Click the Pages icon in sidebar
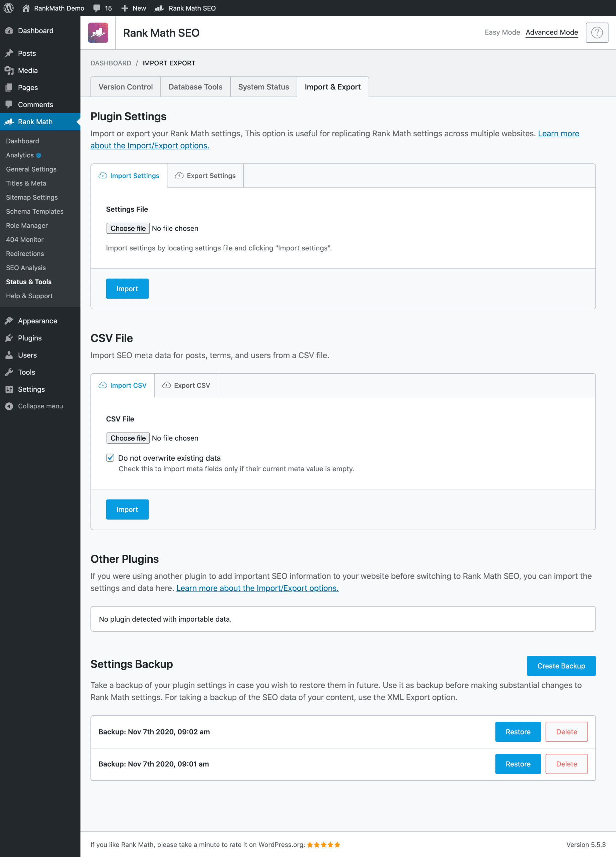The height and width of the screenshot is (857, 616). 9,87
